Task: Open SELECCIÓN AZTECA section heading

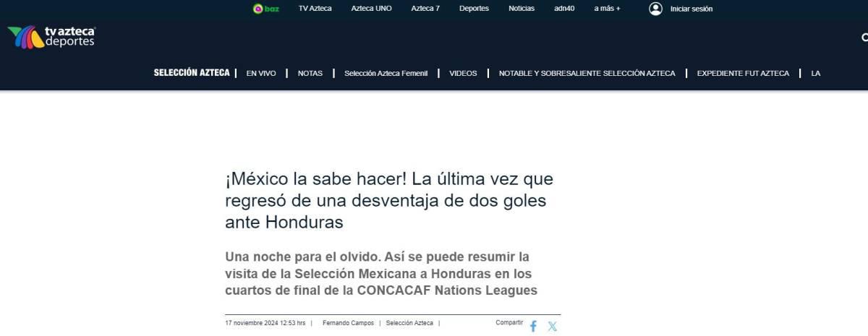Action: 192,73
